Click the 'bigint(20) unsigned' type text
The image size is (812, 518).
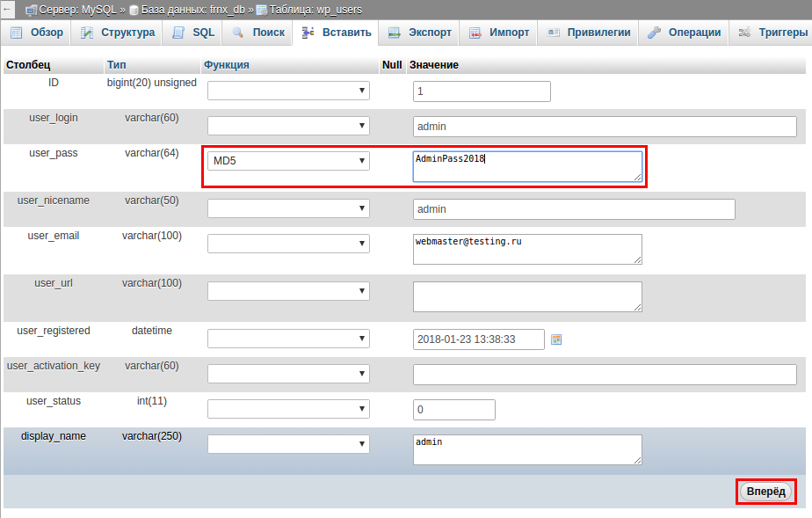click(x=152, y=83)
